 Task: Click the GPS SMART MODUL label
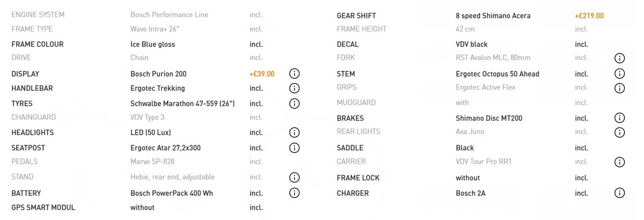click(x=43, y=208)
